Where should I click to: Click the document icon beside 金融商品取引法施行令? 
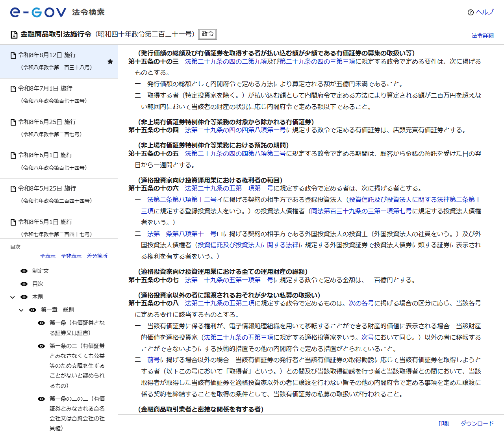14,35
